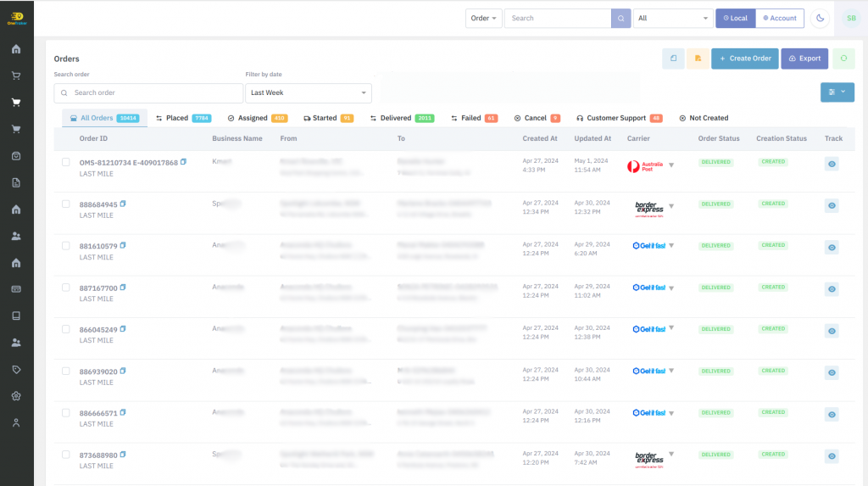Click the Export button
Viewport: 868px width, 486px height.
[x=804, y=59]
